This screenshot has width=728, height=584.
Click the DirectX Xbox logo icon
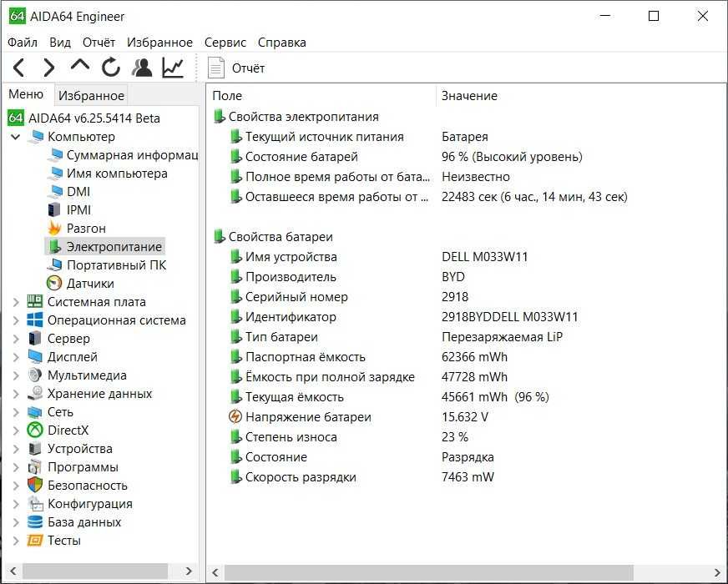35,430
